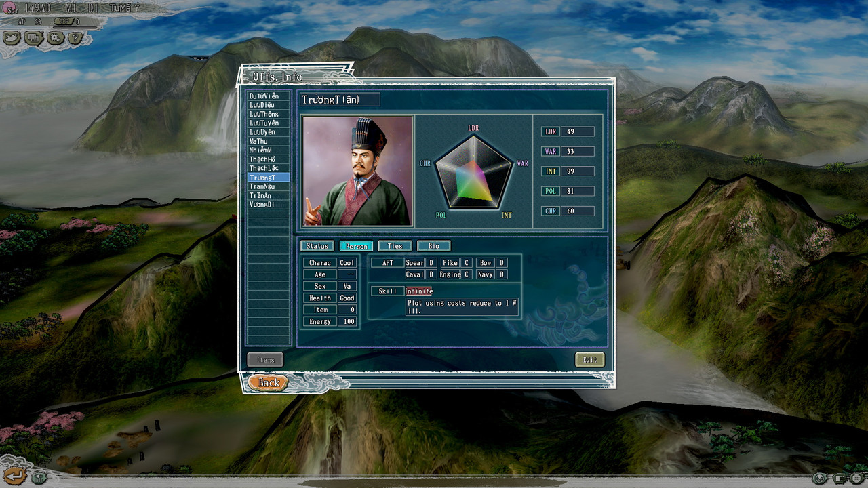Select officer LưuTuyên in list
Screen dimensions: 868x488
click(x=269, y=123)
